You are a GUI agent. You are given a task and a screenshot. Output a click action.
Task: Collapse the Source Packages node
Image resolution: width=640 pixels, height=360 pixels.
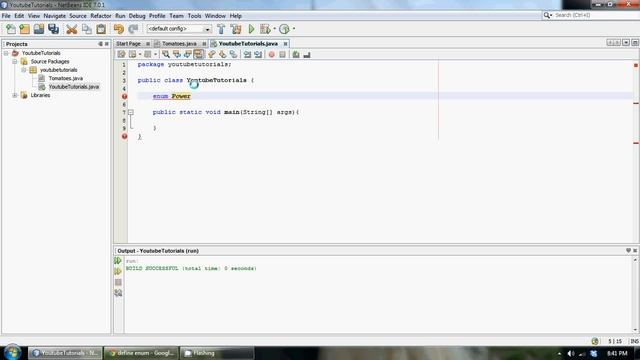pos(15,62)
